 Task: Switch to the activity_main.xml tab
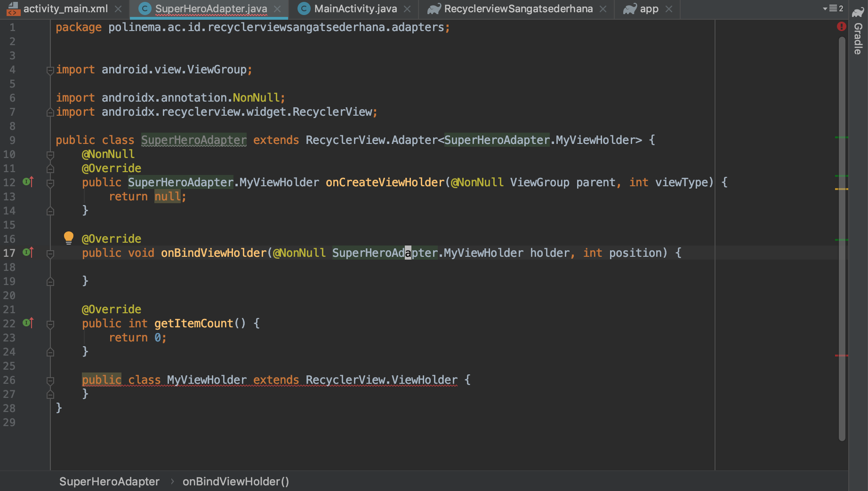[x=65, y=9]
